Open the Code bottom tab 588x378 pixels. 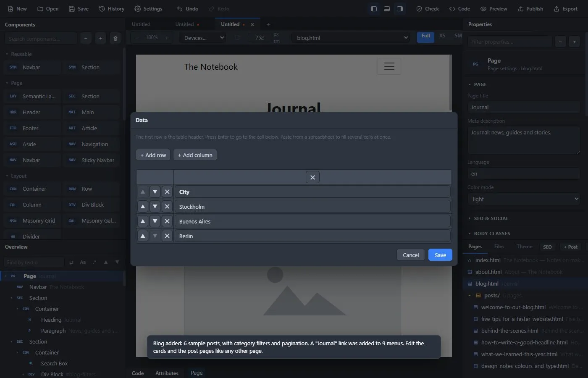click(x=138, y=373)
